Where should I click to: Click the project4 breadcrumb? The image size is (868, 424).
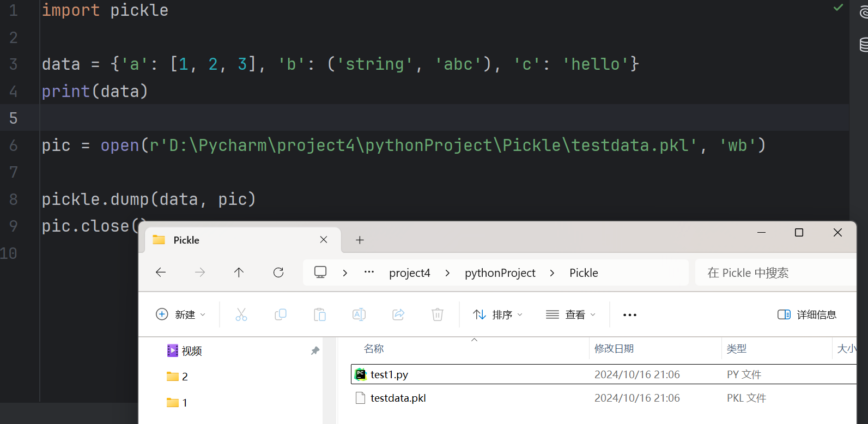click(x=410, y=272)
